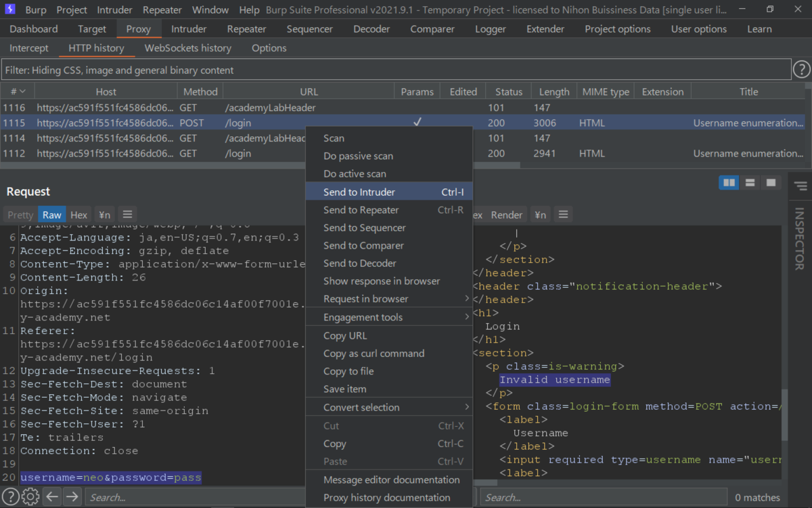Choose Do active scan
This screenshot has width=812, height=508.
click(x=389, y=173)
